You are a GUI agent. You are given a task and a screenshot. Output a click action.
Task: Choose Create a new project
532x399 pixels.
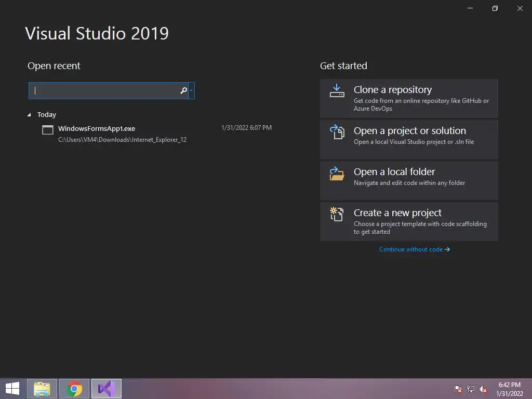coord(409,221)
